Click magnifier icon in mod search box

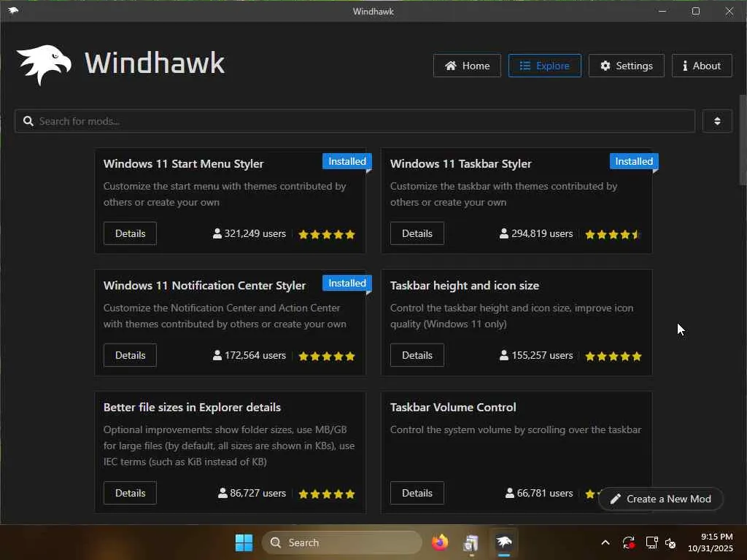point(28,121)
